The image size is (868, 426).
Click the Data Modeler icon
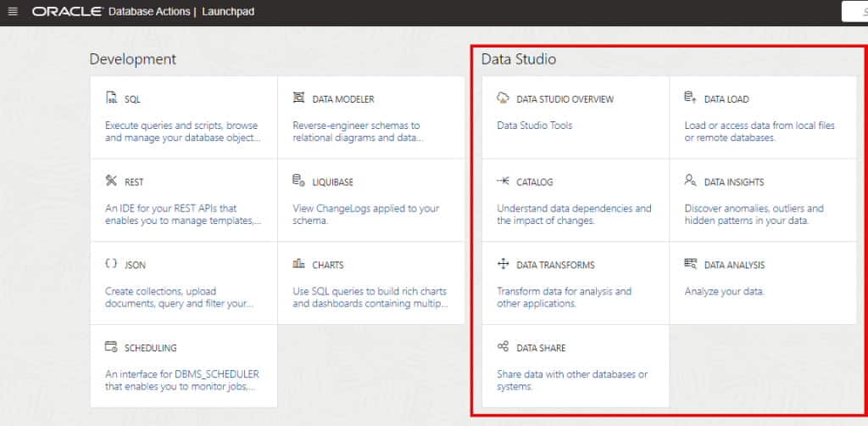click(298, 98)
